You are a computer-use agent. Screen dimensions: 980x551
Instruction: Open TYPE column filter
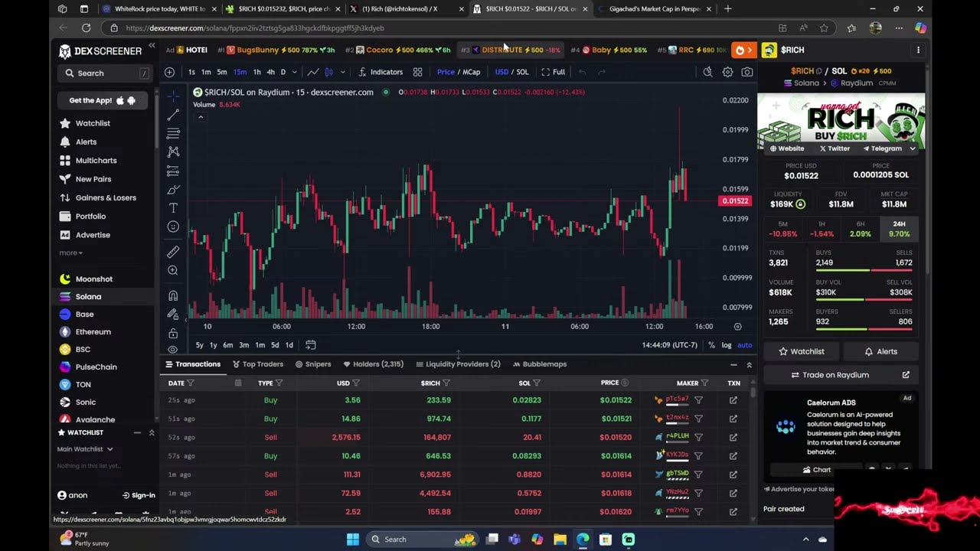(279, 383)
